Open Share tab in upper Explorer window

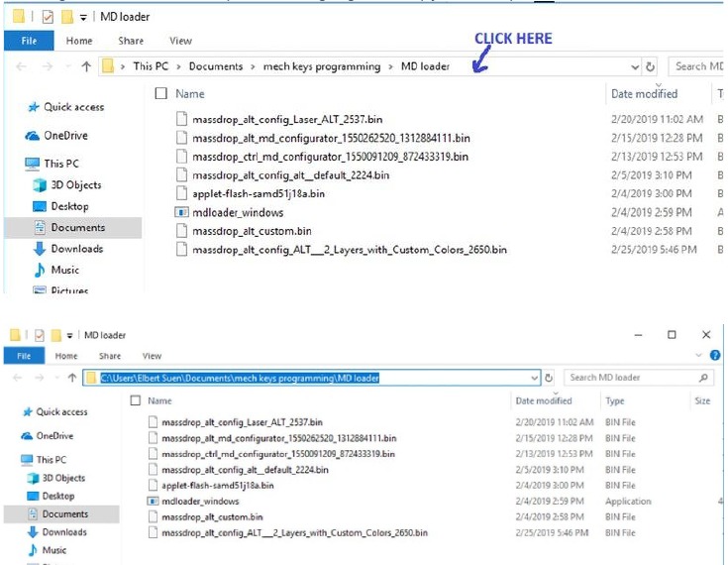[x=131, y=41]
